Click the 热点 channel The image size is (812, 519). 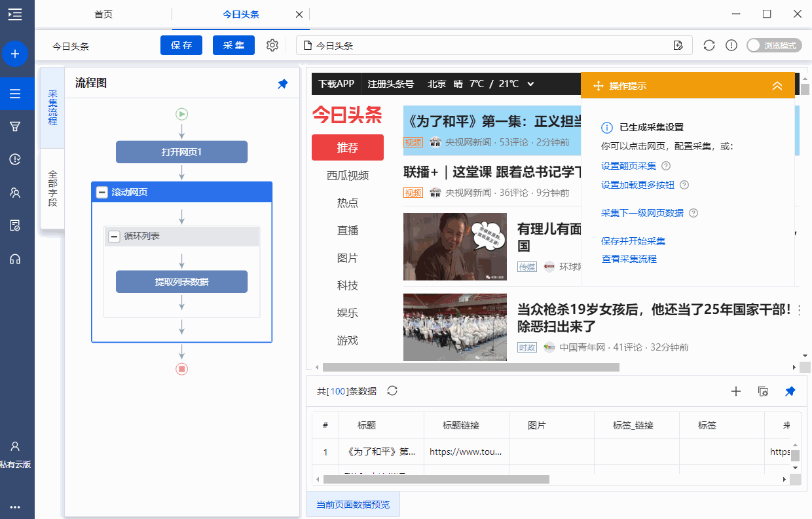[348, 202]
